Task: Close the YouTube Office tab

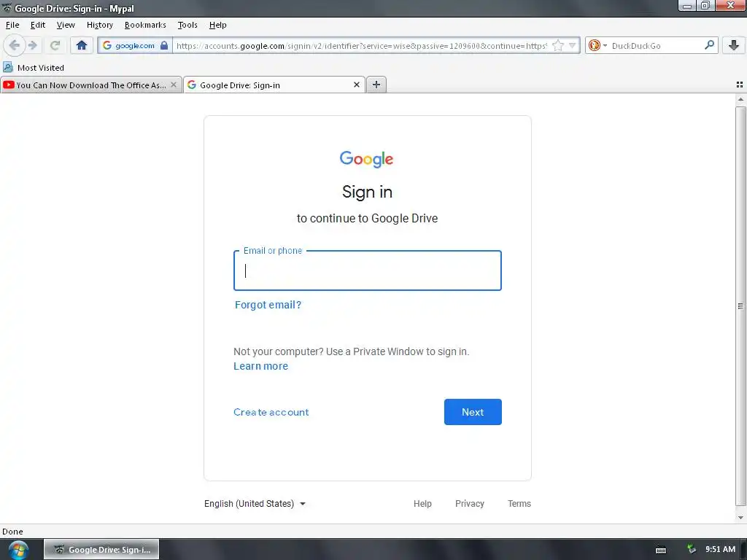Action: pos(174,85)
